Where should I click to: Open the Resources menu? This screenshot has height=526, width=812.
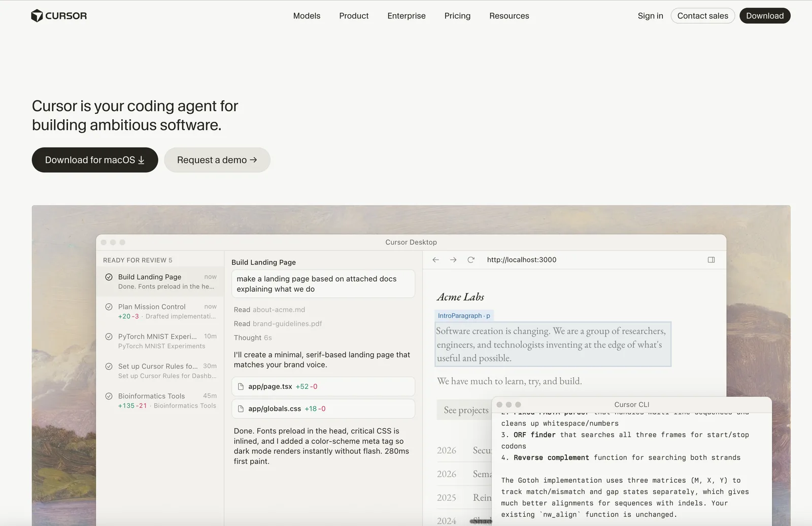[x=509, y=16]
